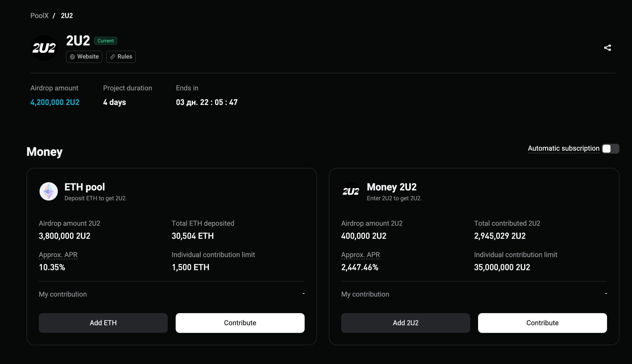Viewport: 632px width, 364px height.
Task: Click the share icon at top right
Action: (x=607, y=48)
